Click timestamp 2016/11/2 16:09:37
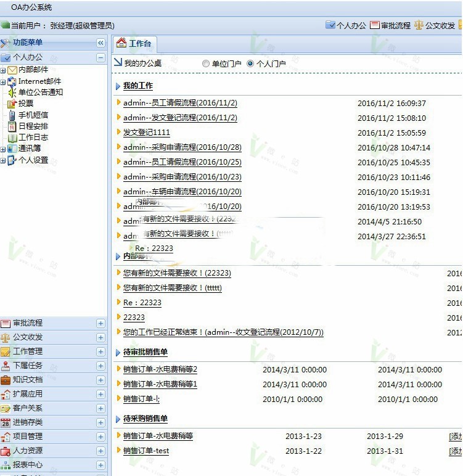 coord(391,103)
